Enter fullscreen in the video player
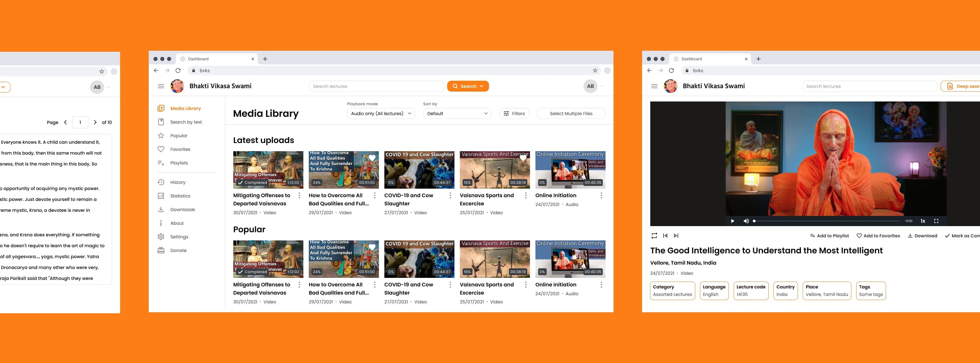The image size is (980, 363). pos(936,221)
